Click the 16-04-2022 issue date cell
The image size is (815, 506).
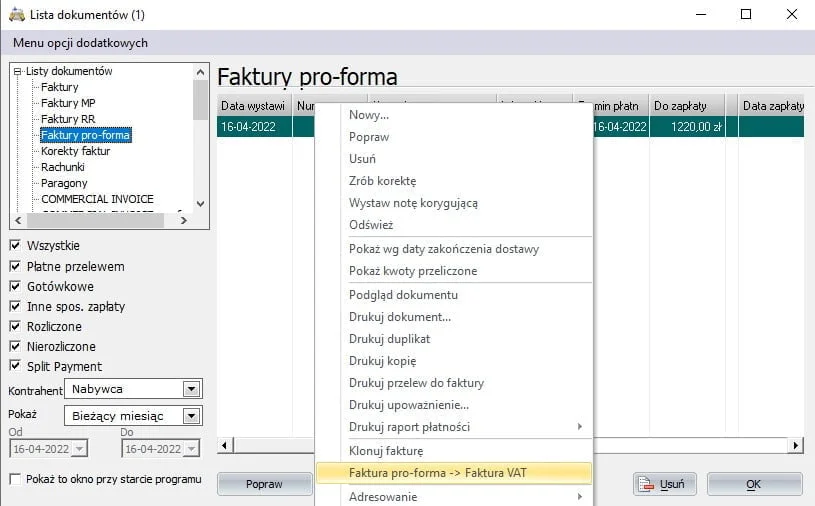click(255, 127)
